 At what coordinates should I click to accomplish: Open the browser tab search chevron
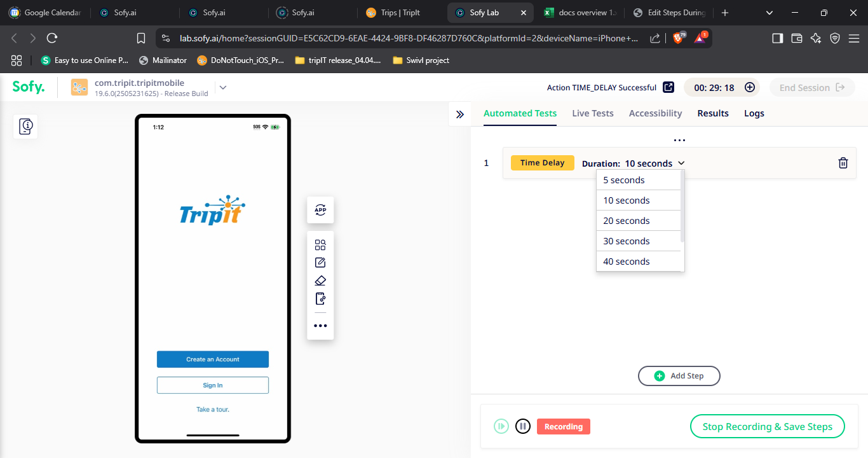point(770,13)
